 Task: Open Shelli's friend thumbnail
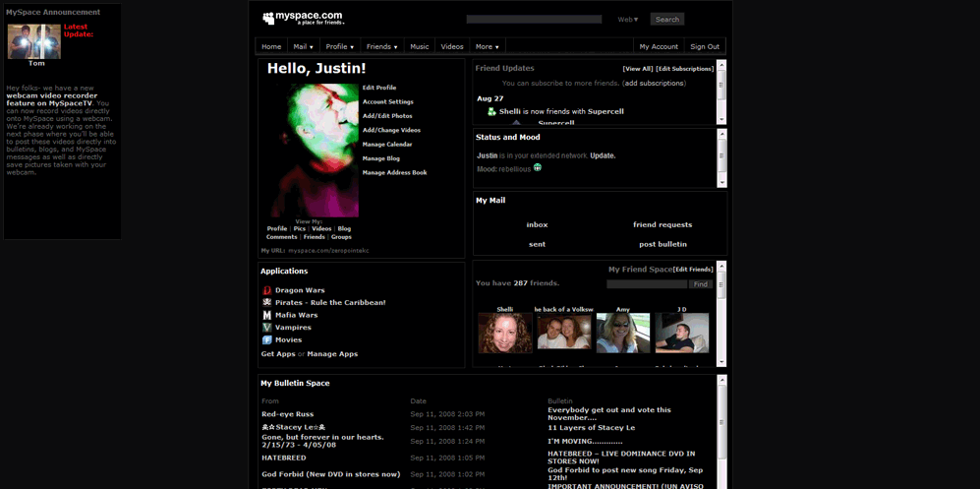pyautogui.click(x=505, y=333)
